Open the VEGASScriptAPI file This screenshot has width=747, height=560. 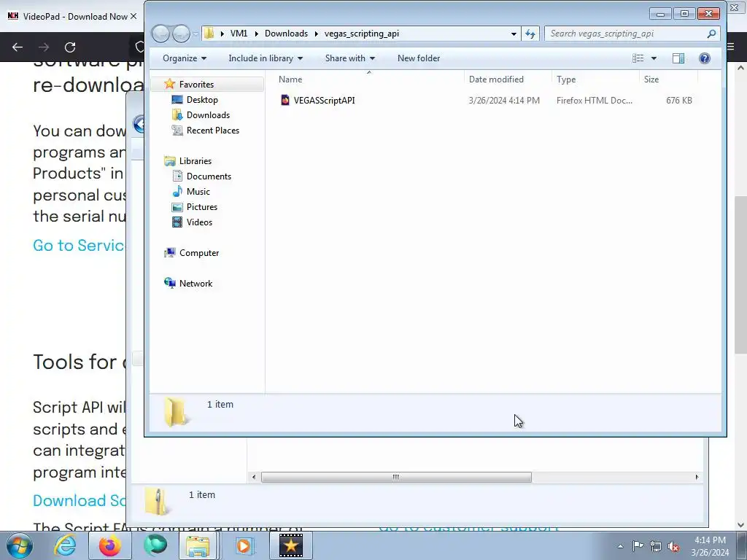(x=324, y=101)
